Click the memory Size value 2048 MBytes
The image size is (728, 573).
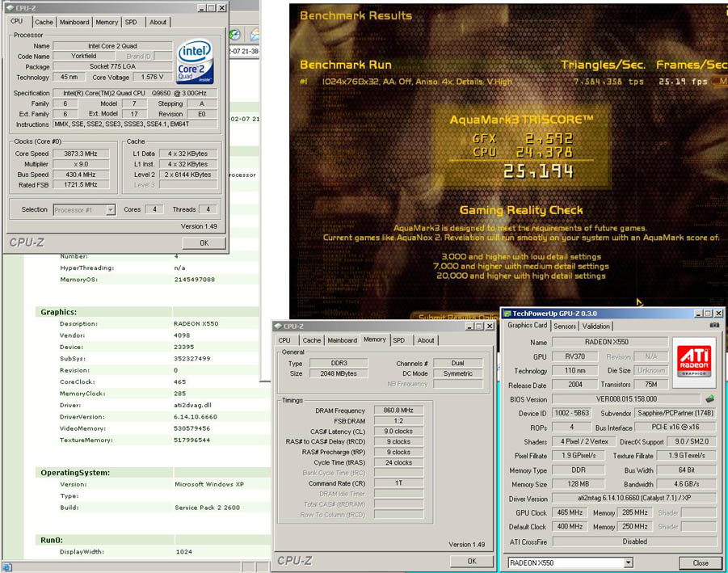click(x=339, y=373)
